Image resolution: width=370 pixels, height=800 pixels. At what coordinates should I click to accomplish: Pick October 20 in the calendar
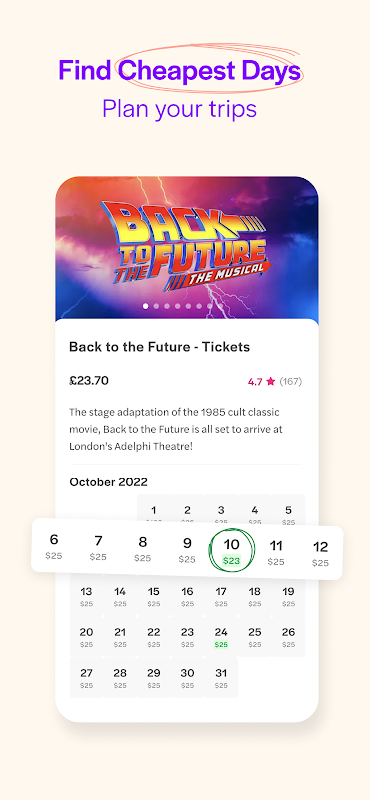click(x=86, y=637)
